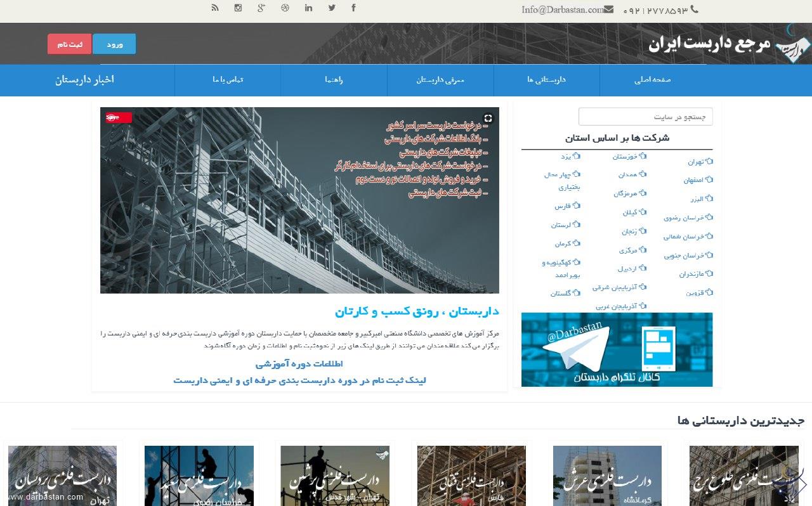Open the داربست فلزی پردیسان card thumbnail
The image size is (812, 506).
[x=62, y=476]
